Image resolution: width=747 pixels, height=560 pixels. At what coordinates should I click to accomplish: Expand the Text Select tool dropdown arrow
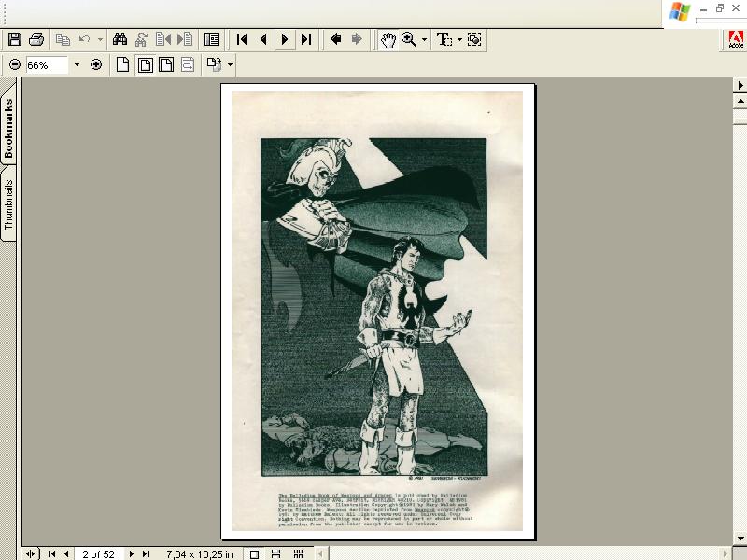coord(459,39)
